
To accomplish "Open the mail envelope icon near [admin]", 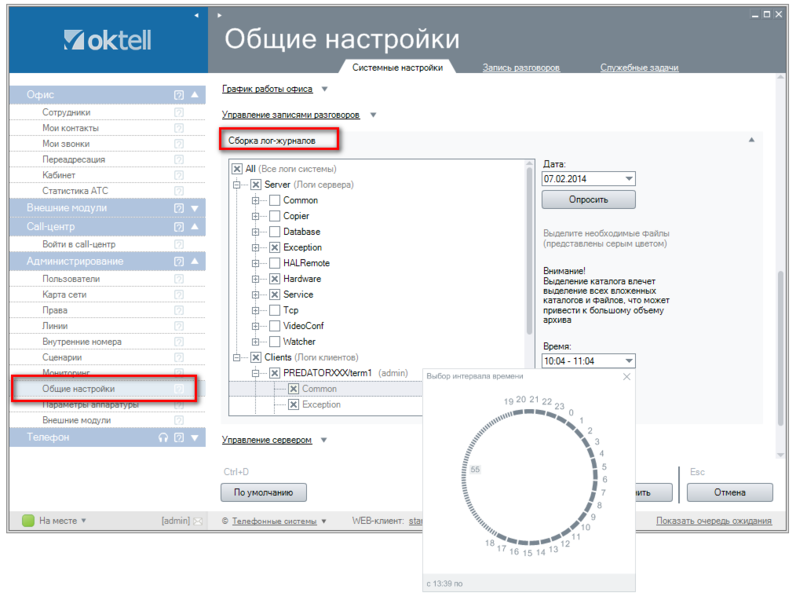I will pyautogui.click(x=198, y=521).
